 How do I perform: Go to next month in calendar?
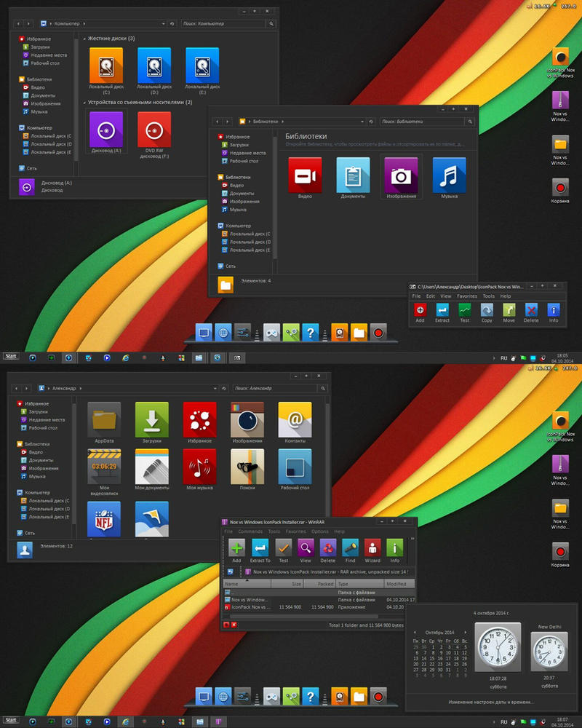tap(466, 631)
